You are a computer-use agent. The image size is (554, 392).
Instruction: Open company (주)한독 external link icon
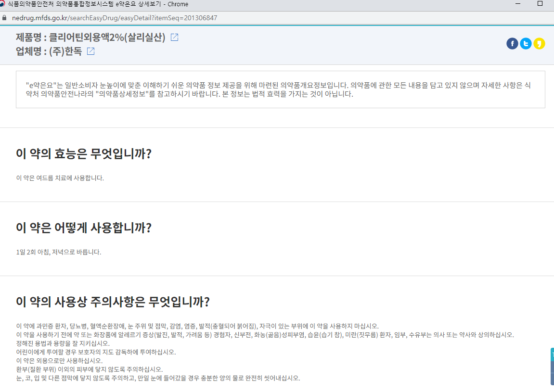(x=91, y=51)
